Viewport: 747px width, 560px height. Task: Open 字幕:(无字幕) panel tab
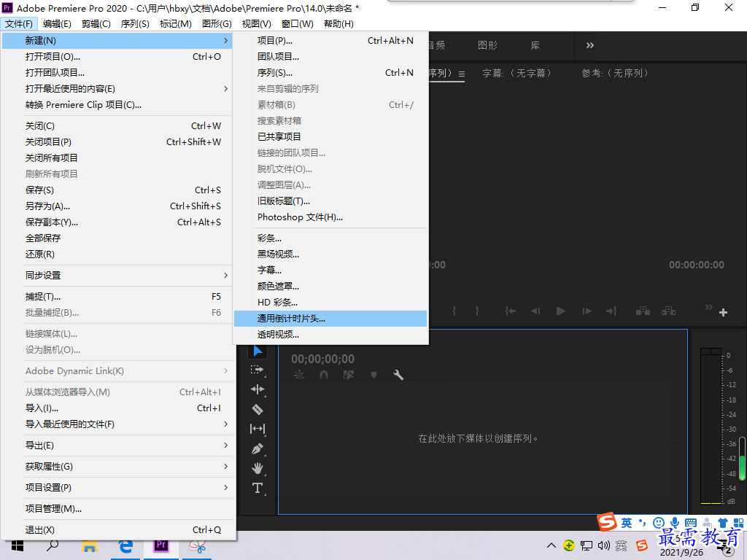coord(517,74)
